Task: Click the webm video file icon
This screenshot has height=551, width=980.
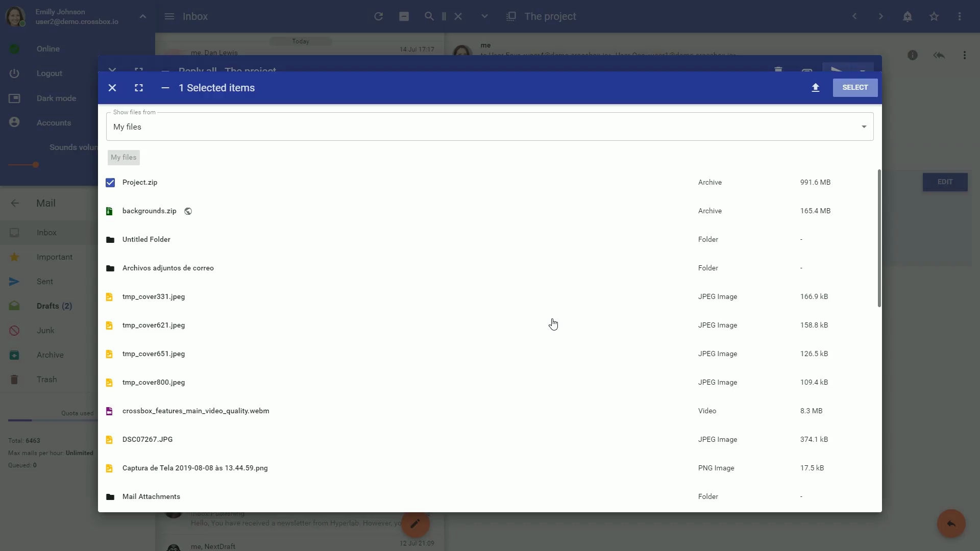Action: click(x=109, y=411)
